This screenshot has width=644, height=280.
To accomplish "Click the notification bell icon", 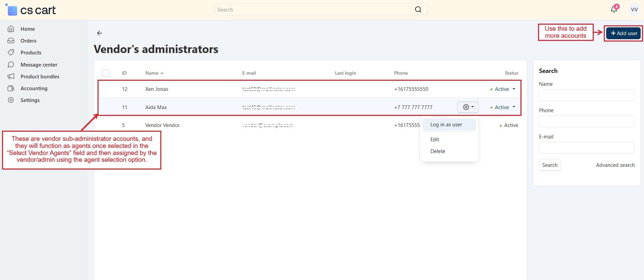I will (x=614, y=9).
